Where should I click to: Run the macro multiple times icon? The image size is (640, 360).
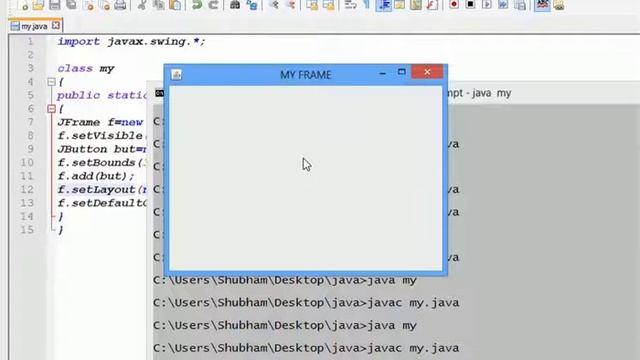click(503, 5)
